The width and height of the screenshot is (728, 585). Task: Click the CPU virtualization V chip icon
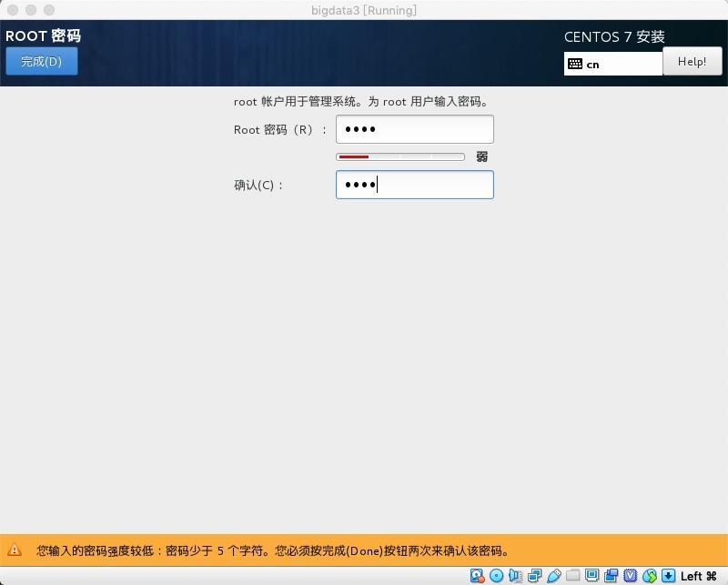coord(630,576)
